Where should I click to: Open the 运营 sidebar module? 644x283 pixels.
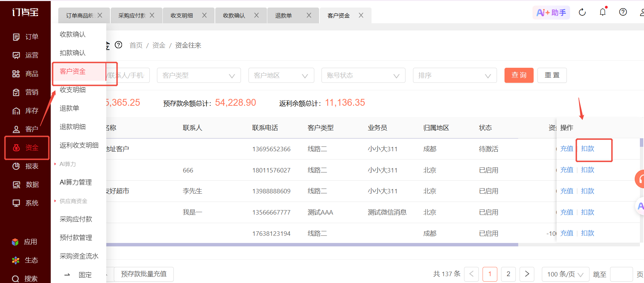(x=25, y=55)
